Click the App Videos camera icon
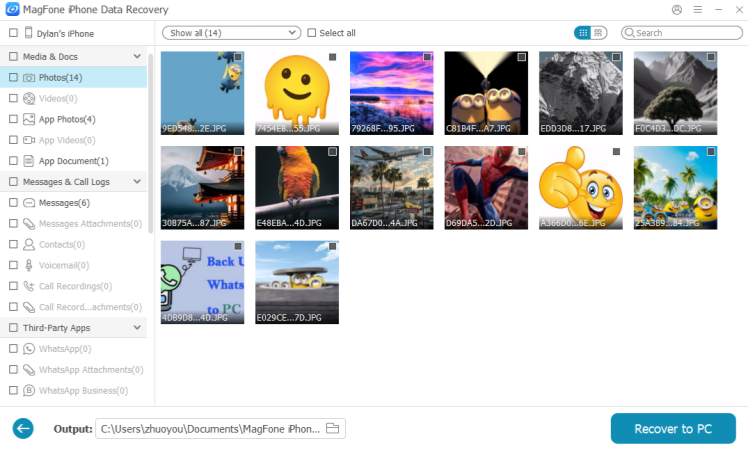Image resolution: width=748 pixels, height=450 pixels. point(29,140)
